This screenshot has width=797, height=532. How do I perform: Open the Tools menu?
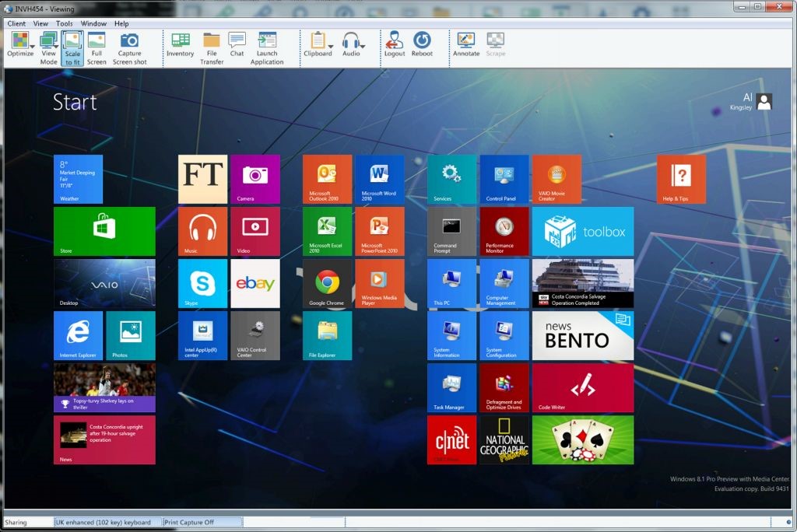click(x=64, y=23)
